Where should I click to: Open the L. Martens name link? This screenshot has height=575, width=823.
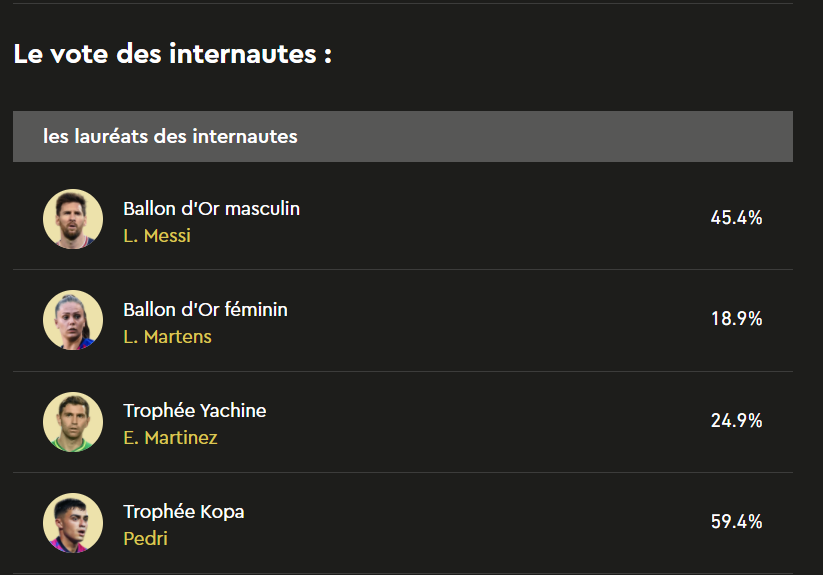[x=167, y=337]
